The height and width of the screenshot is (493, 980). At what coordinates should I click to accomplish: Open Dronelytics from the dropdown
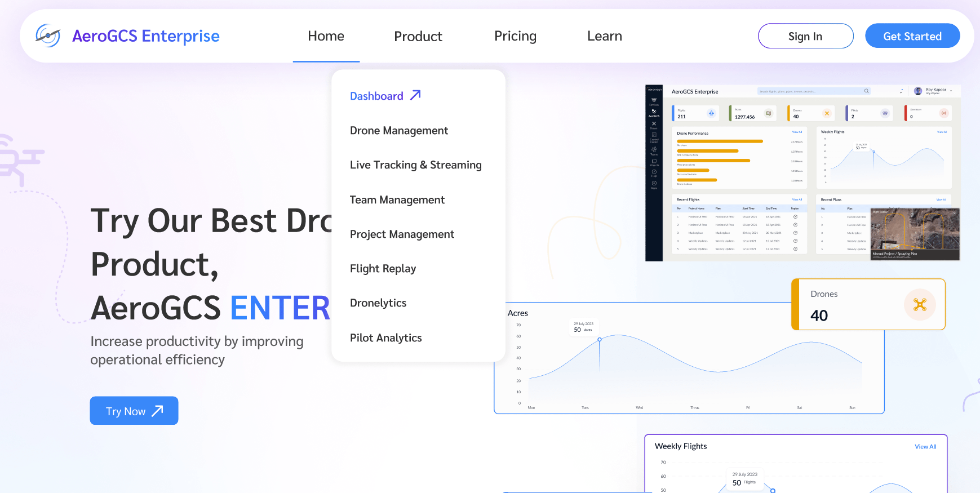point(378,303)
